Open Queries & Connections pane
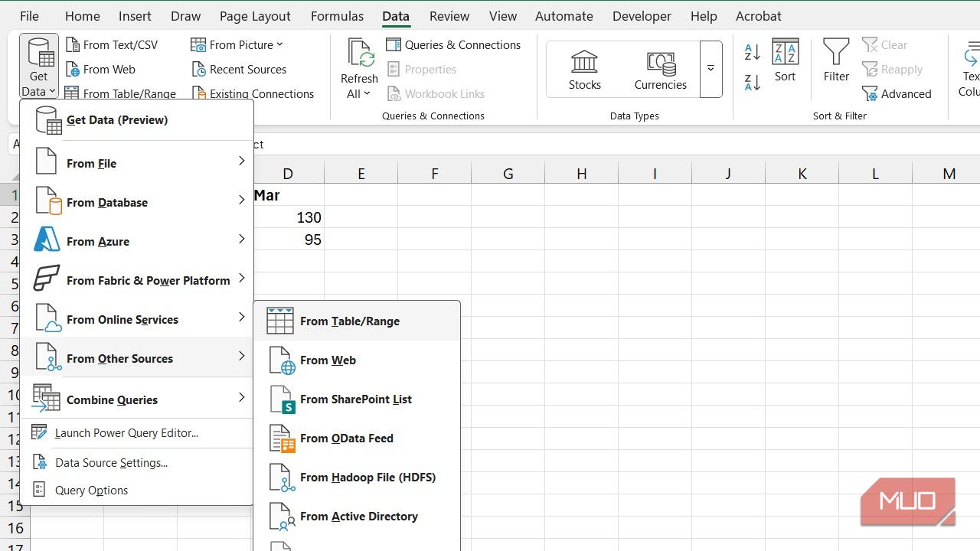980x551 pixels. click(453, 45)
